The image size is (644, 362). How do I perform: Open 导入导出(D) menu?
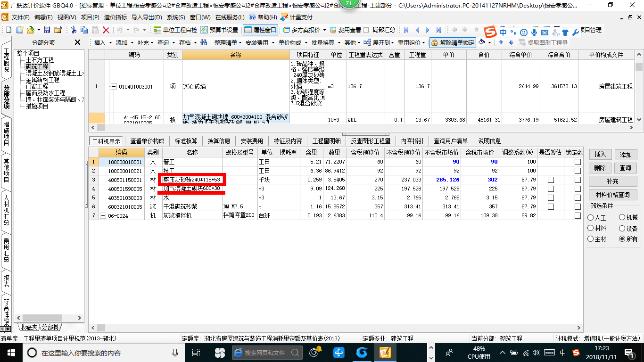[147, 17]
